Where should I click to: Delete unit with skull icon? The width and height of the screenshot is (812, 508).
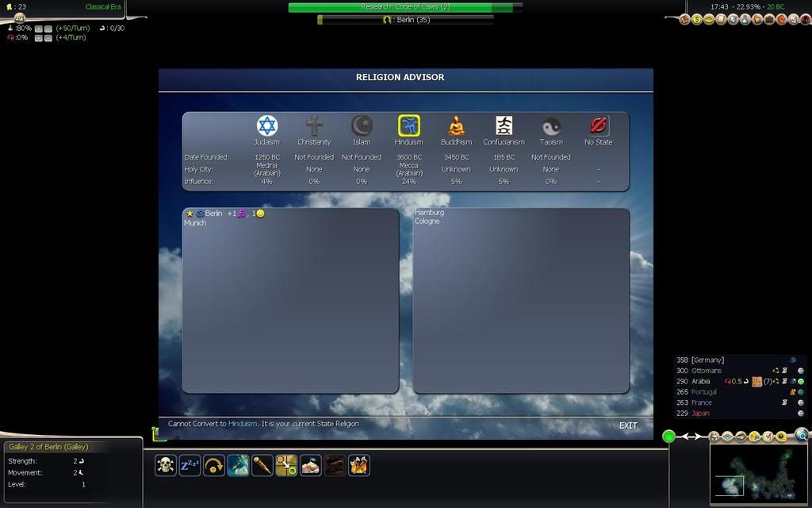coord(166,465)
